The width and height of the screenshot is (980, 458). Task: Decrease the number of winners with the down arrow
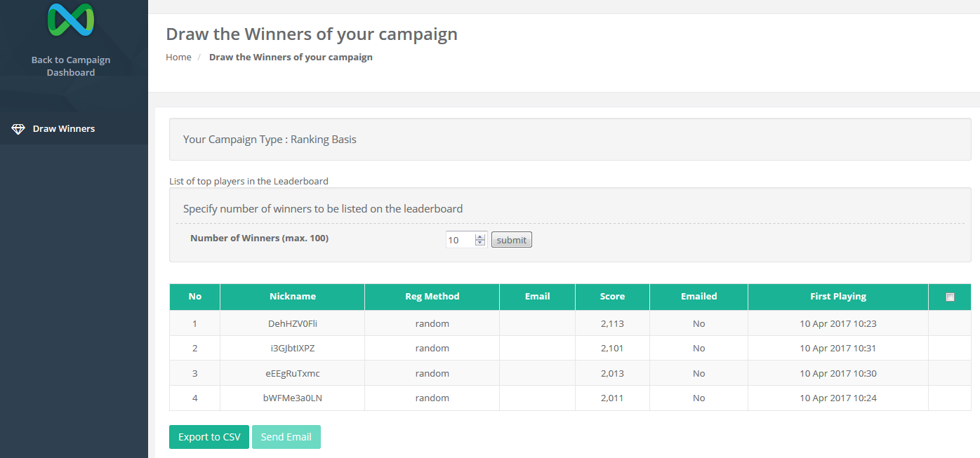pos(480,243)
